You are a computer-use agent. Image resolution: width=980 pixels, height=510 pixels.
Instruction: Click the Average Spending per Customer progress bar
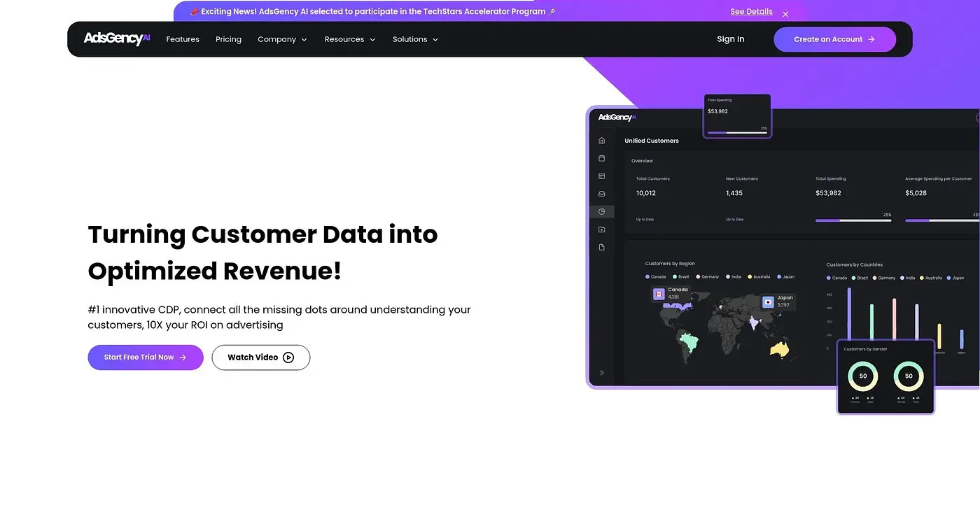(x=943, y=220)
